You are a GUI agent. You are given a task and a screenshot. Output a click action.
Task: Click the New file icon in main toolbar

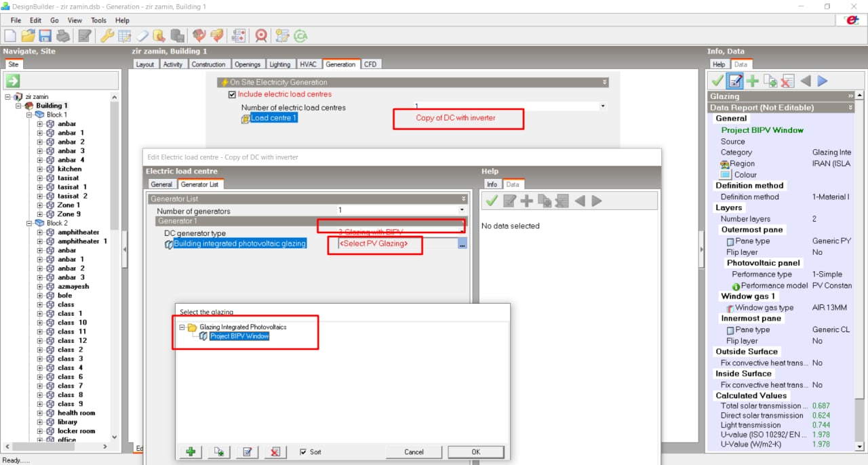click(10, 35)
